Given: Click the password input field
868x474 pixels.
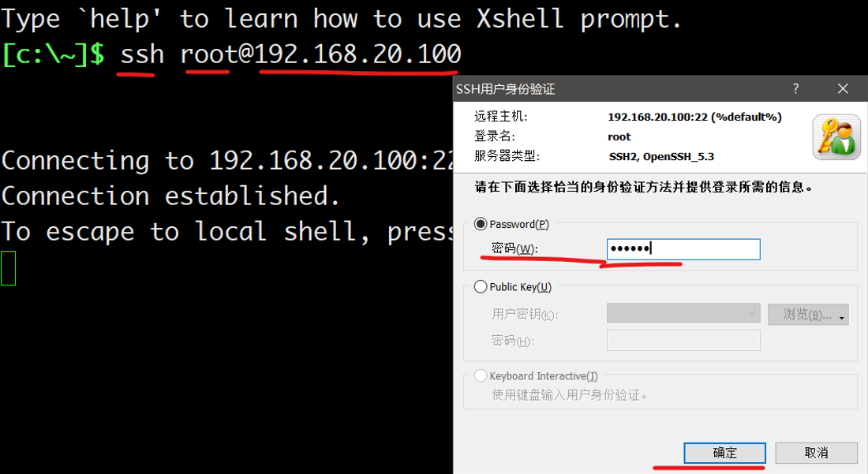Looking at the screenshot, I should [683, 249].
